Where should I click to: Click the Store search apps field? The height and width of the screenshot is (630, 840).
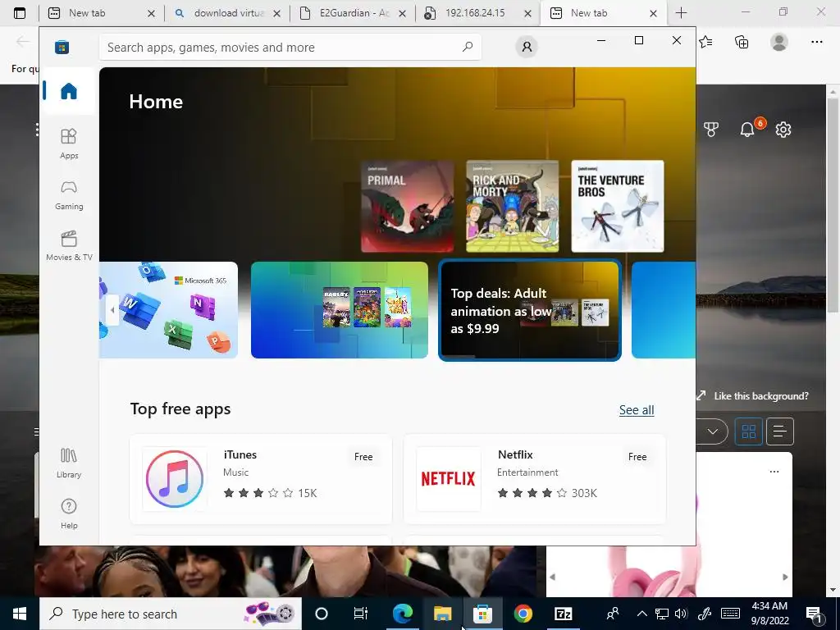290,47
